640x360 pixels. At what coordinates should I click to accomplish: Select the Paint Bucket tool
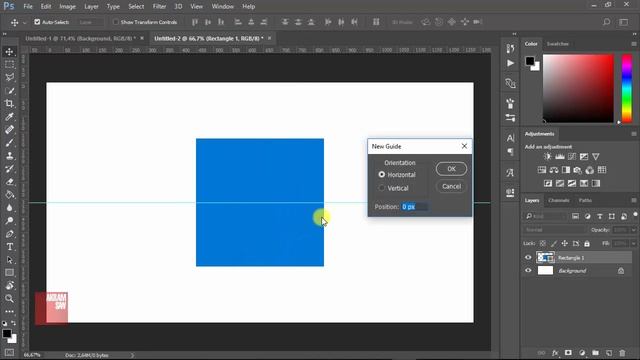click(9, 195)
